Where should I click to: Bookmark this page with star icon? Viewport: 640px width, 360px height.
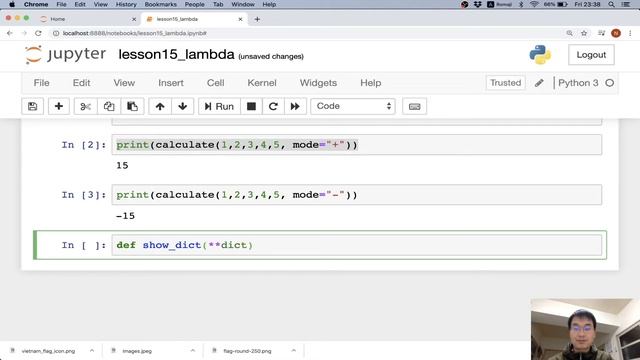[584, 33]
